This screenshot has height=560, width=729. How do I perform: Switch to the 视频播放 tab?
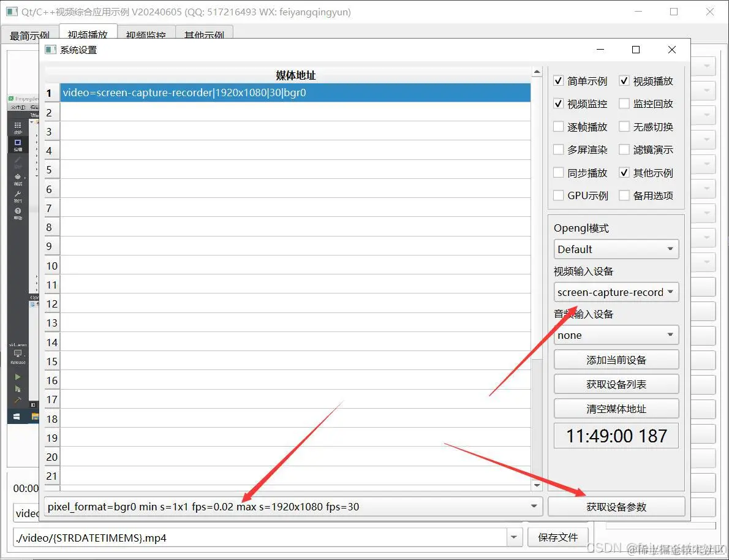[88, 35]
